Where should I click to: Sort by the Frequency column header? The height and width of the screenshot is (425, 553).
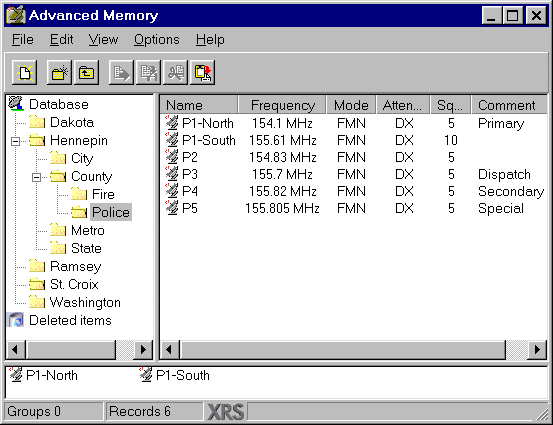(x=282, y=105)
